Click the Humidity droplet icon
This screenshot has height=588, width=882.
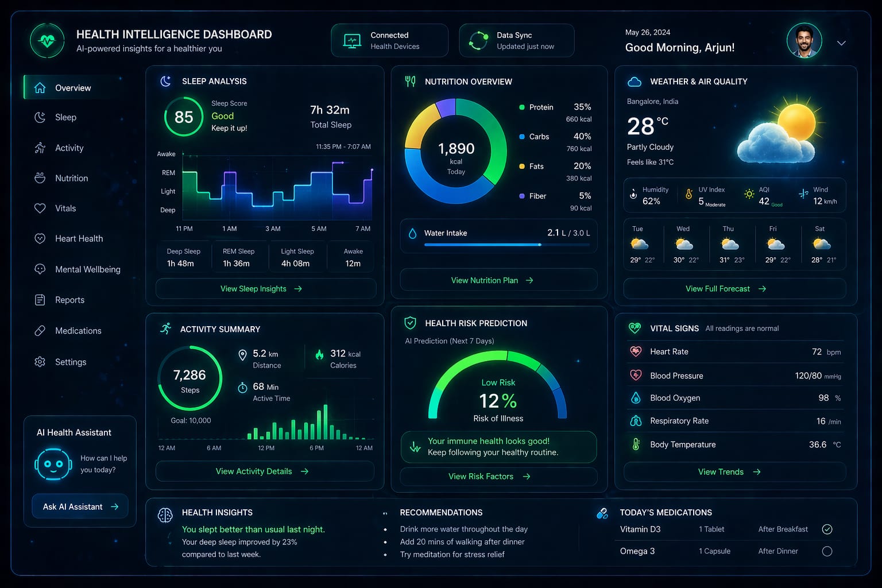[633, 194]
